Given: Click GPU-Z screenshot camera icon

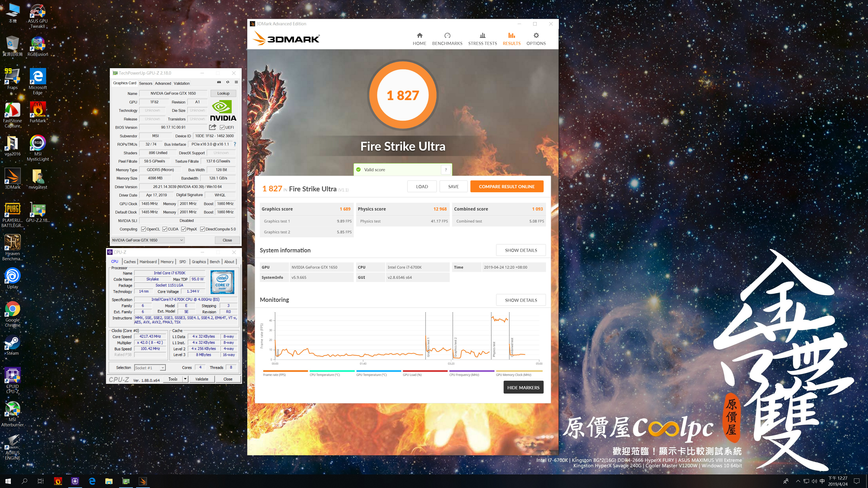Looking at the screenshot, I should 219,82.
